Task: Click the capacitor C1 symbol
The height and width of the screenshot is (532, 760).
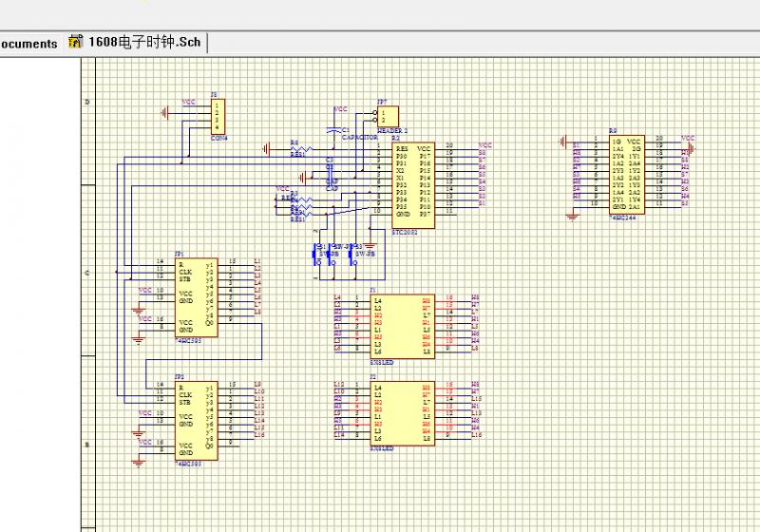Action: click(333, 129)
